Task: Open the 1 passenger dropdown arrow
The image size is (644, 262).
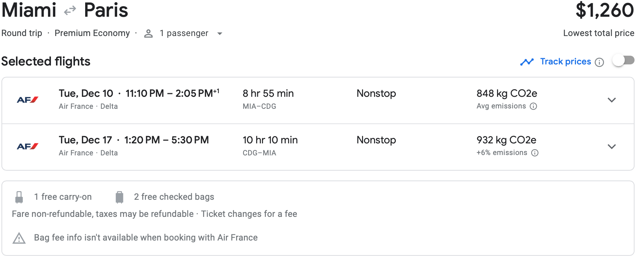Action: (x=219, y=33)
